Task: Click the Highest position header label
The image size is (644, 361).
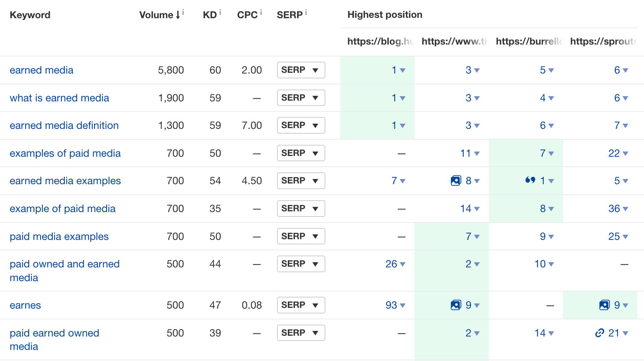Action: (385, 14)
